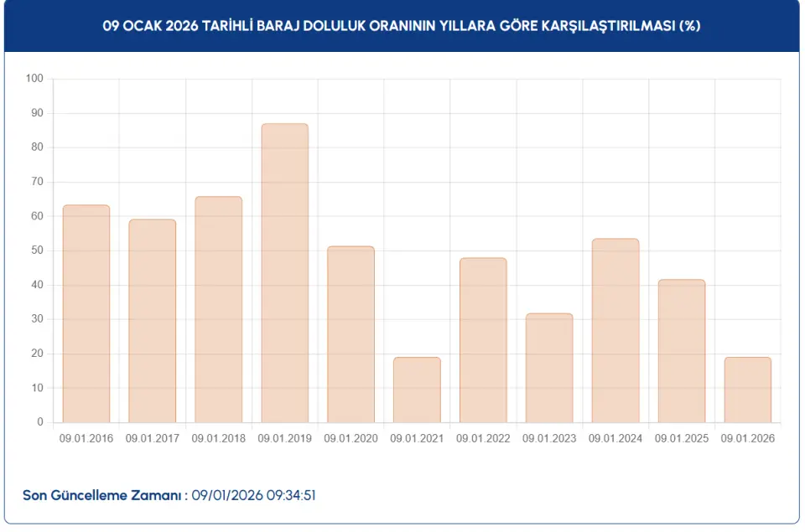This screenshot has height=532, width=805.
Task: Click the 09.01.2020 bar
Action: click(351, 334)
